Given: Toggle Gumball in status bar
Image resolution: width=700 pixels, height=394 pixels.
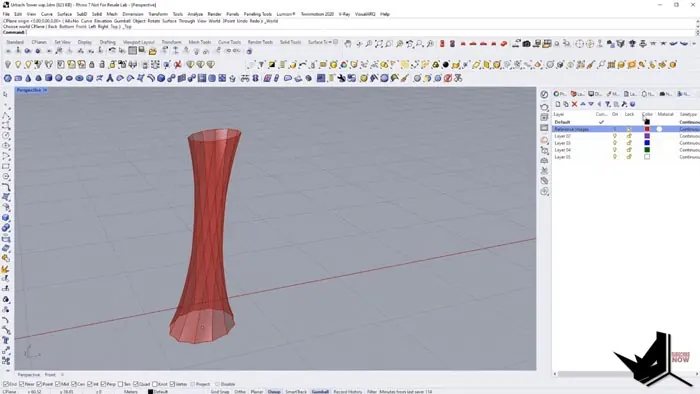Looking at the screenshot, I should (320, 391).
